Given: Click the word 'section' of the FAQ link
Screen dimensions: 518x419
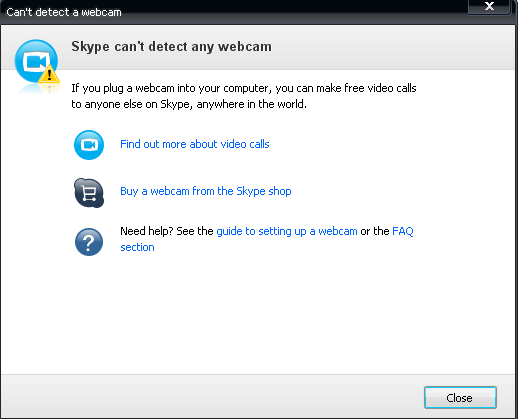Looking at the screenshot, I should tap(137, 247).
